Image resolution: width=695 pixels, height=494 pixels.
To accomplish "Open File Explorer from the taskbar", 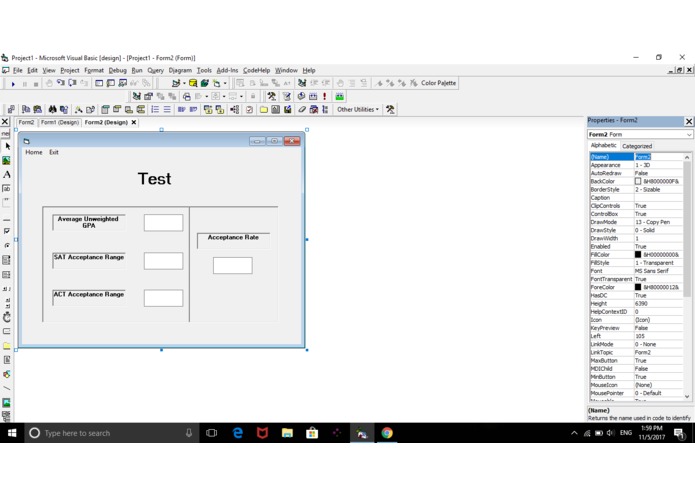I will point(287,433).
